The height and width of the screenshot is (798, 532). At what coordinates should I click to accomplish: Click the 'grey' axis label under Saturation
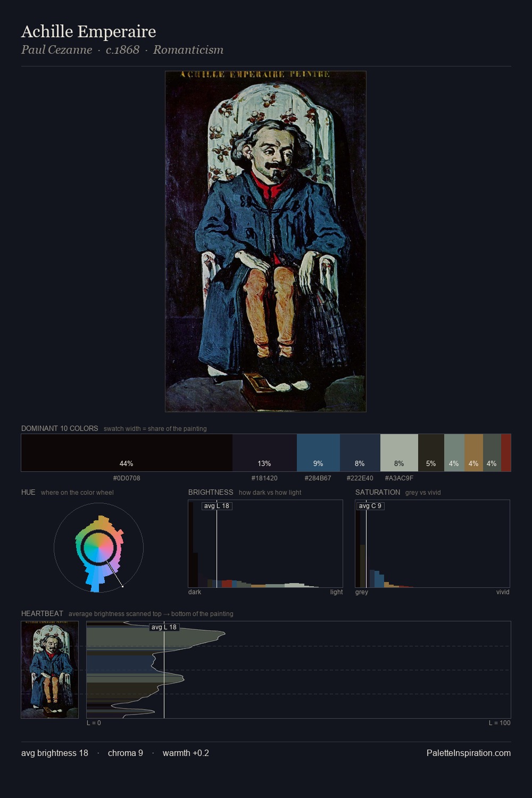pyautogui.click(x=362, y=592)
